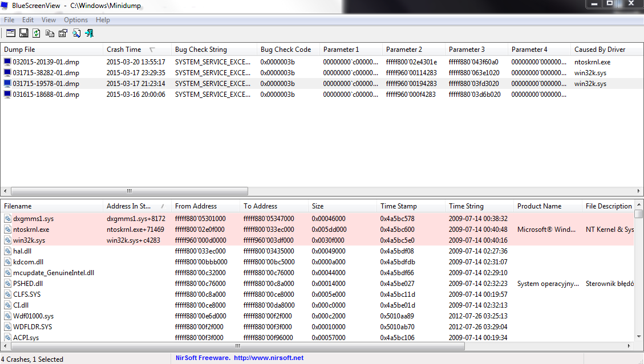644x364 pixels.
Task: Click lower pane vertical scroll up arrow
Action: click(x=639, y=205)
